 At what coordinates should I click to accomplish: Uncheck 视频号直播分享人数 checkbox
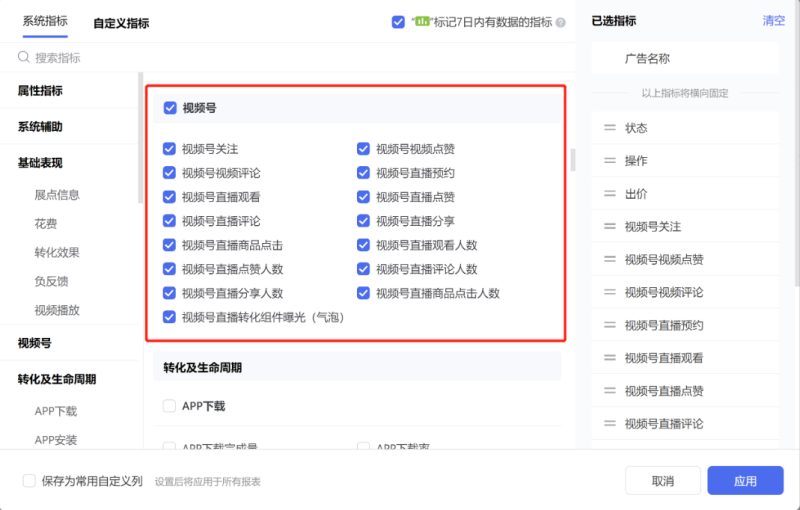click(x=169, y=293)
